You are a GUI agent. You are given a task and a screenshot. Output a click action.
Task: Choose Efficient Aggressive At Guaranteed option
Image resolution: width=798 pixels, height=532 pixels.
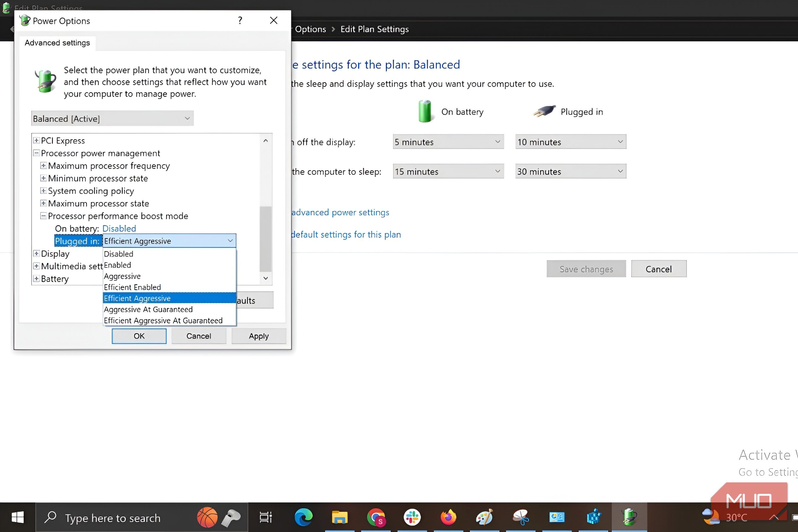click(x=169, y=320)
